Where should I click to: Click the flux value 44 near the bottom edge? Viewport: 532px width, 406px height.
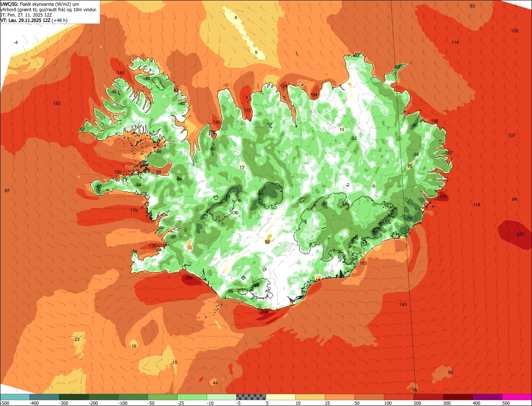[215, 383]
